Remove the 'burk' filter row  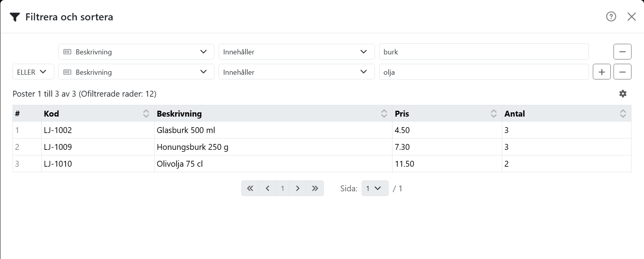click(x=623, y=52)
